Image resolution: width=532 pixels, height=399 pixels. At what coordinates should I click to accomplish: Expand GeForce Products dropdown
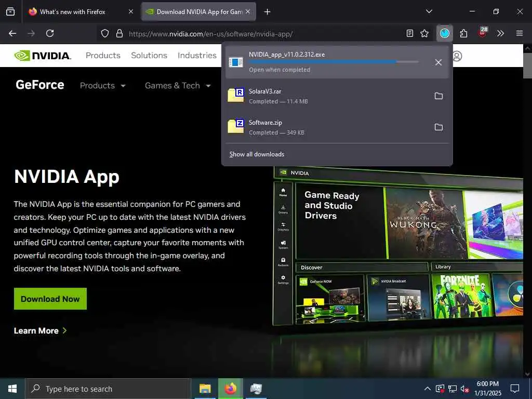coord(103,86)
